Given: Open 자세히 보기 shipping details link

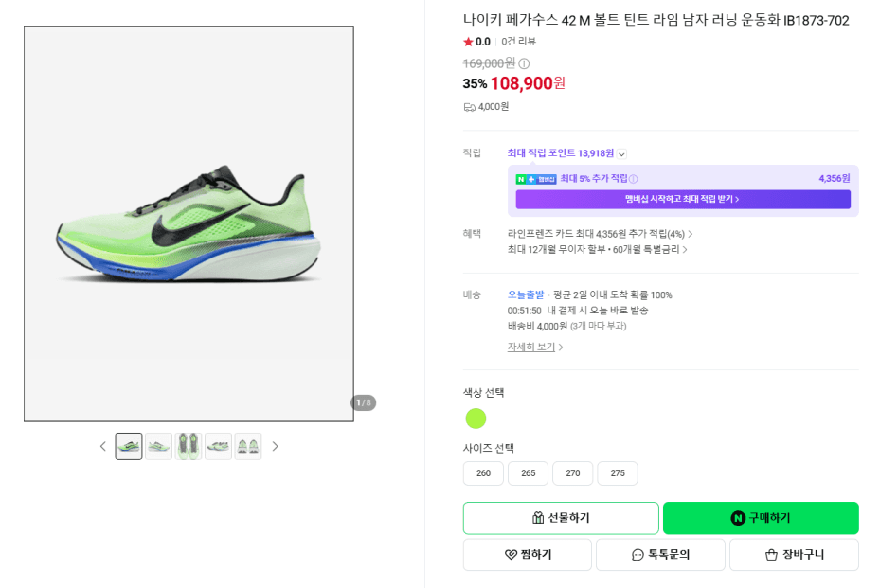Looking at the screenshot, I should click(535, 347).
